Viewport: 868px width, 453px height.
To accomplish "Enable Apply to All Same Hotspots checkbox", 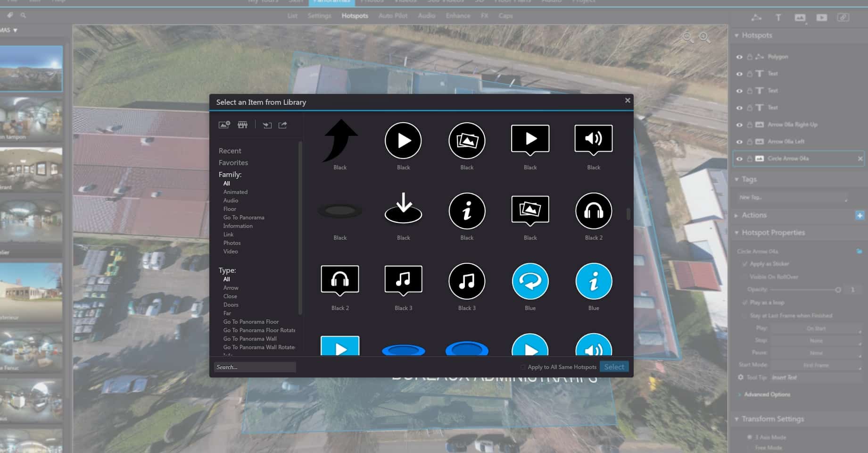I will coord(523,367).
